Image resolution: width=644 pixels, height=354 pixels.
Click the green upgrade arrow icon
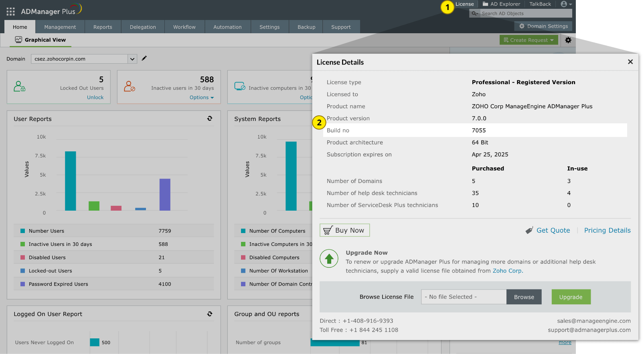point(329,259)
